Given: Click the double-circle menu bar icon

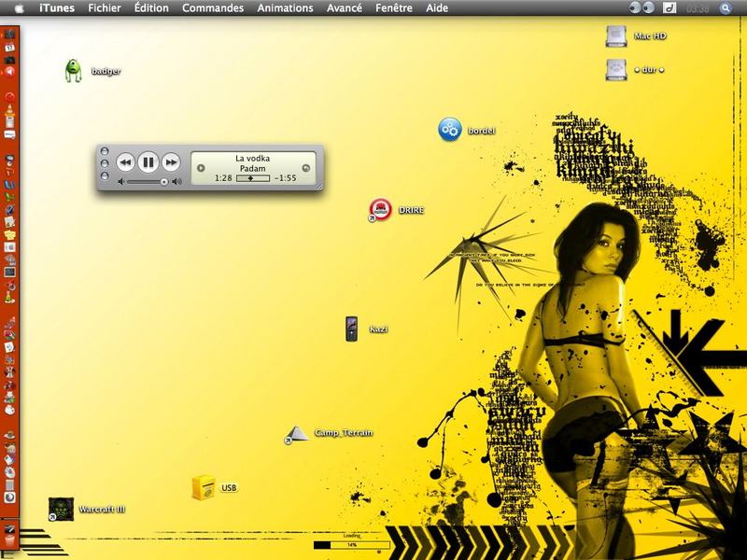Looking at the screenshot, I should click(641, 7).
